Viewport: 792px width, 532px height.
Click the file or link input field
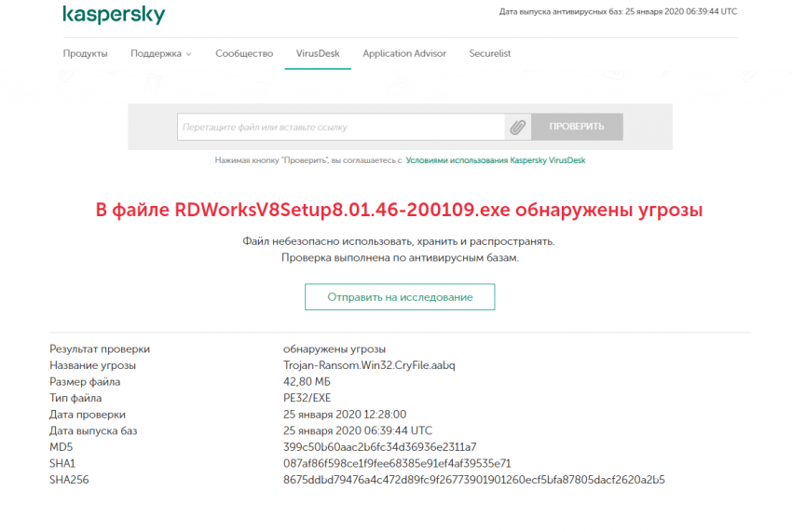point(341,127)
